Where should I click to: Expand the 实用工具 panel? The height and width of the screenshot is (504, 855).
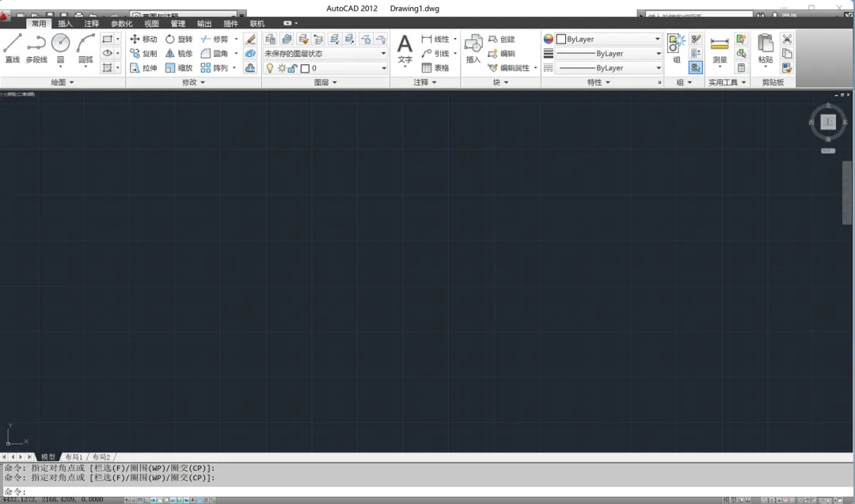(727, 82)
